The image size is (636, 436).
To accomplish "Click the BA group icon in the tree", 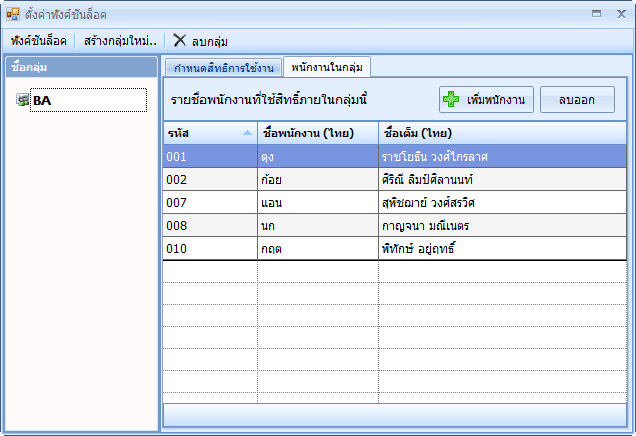I will coord(22,100).
